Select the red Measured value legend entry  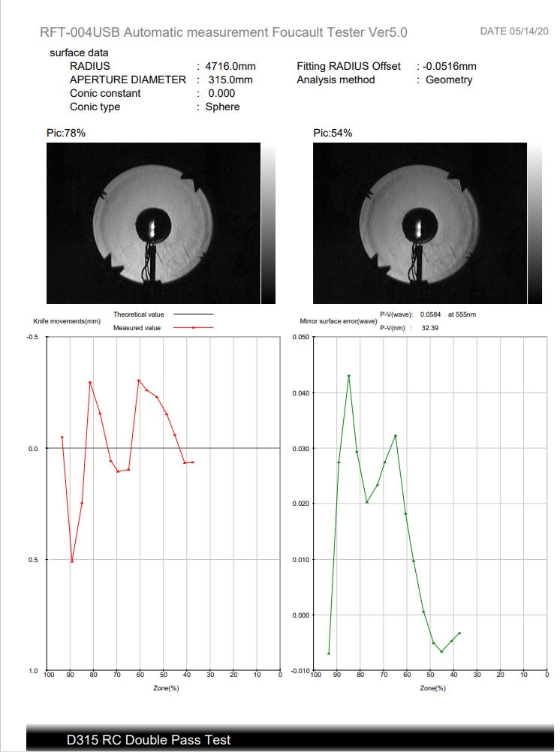click(163, 328)
